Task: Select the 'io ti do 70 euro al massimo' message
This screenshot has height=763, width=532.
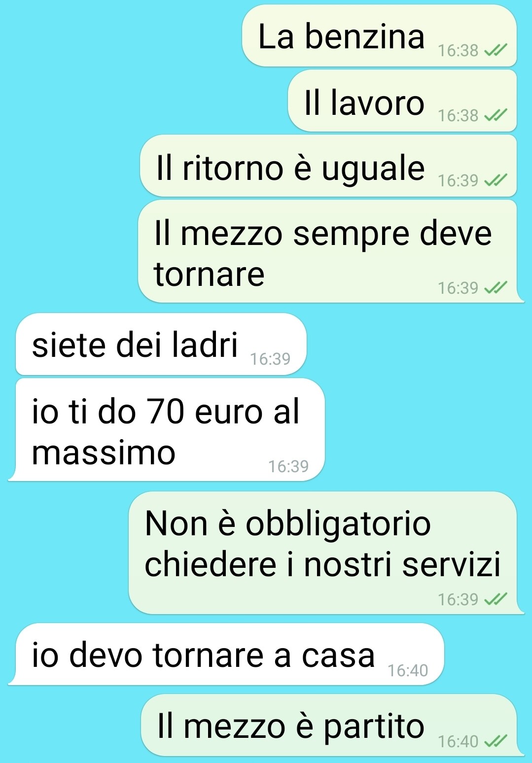Action: [x=167, y=430]
